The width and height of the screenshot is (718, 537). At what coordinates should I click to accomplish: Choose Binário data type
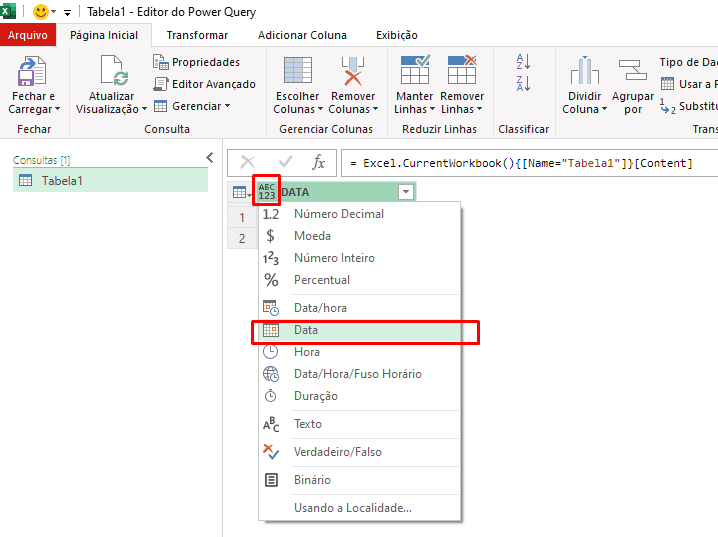click(x=359, y=480)
